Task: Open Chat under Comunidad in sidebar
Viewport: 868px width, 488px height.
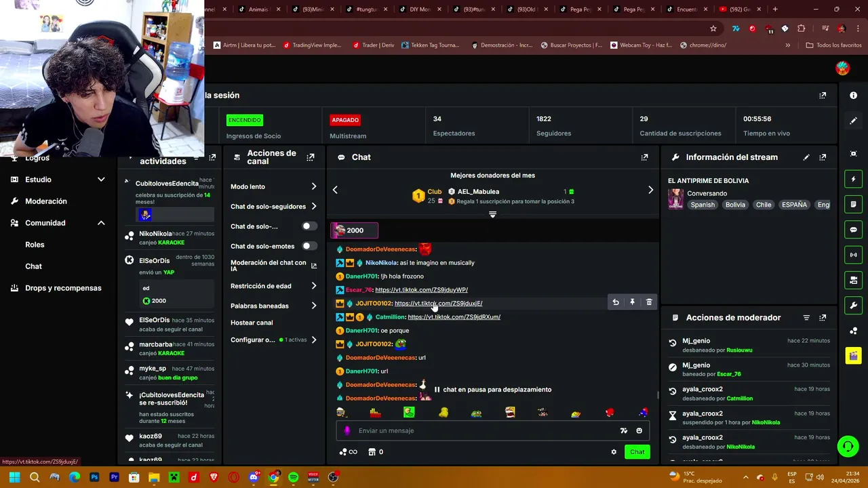Action: [33, 266]
